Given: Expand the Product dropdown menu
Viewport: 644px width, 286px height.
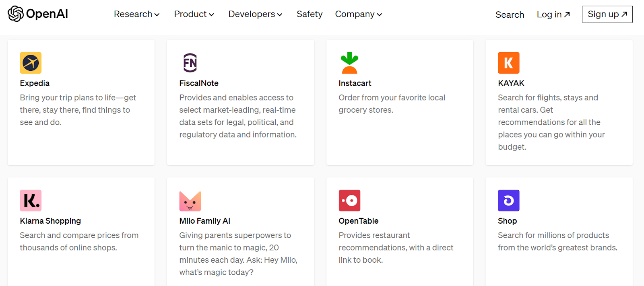Looking at the screenshot, I should 194,14.
